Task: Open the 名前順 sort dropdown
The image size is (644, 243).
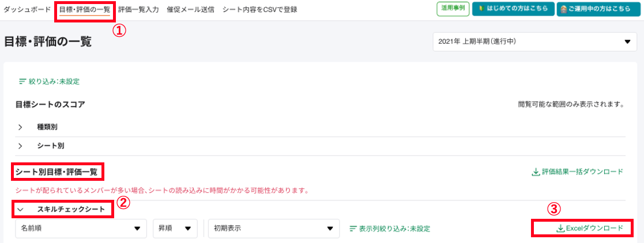Action: [x=81, y=229]
